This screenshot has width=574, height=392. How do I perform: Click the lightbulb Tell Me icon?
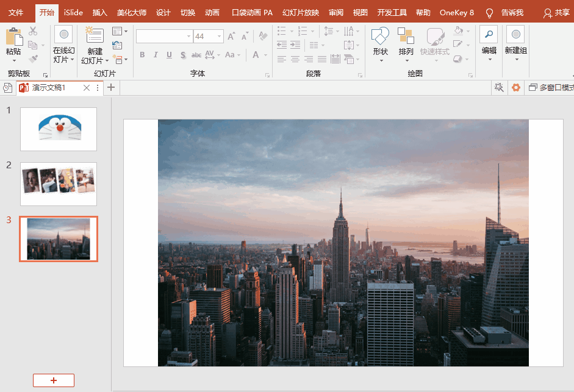tap(489, 13)
